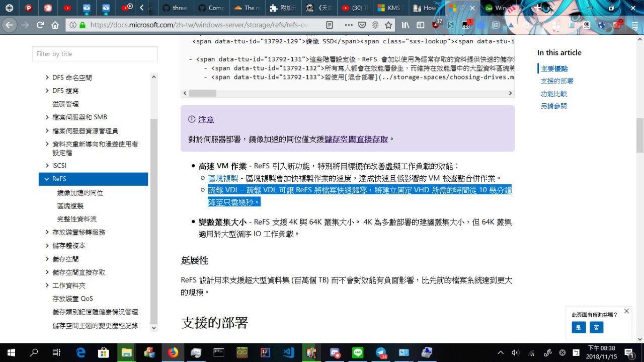Expand the 儲存空間直接存取 sidebar node
644x362 pixels.
(47, 272)
